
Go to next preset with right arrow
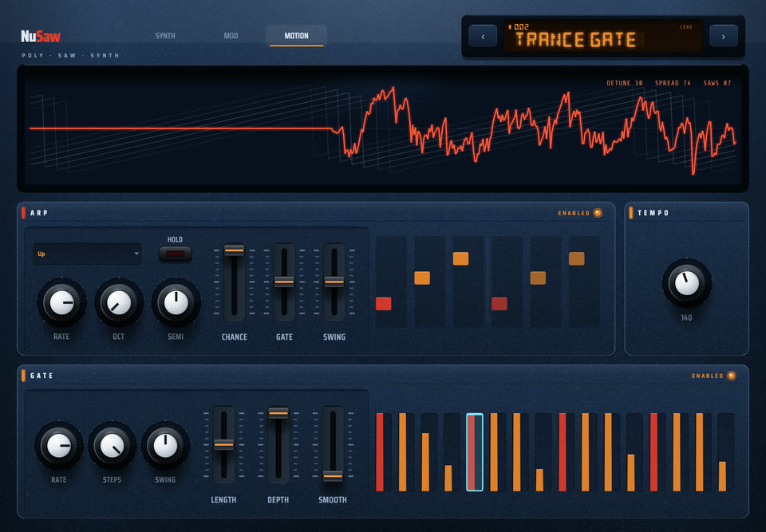click(724, 37)
